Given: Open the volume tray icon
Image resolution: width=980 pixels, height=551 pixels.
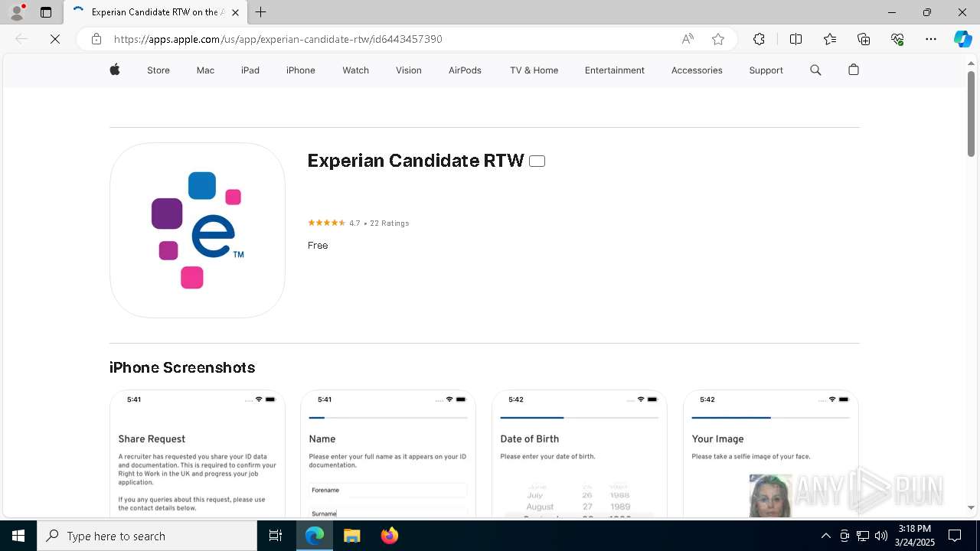Looking at the screenshot, I should point(881,536).
